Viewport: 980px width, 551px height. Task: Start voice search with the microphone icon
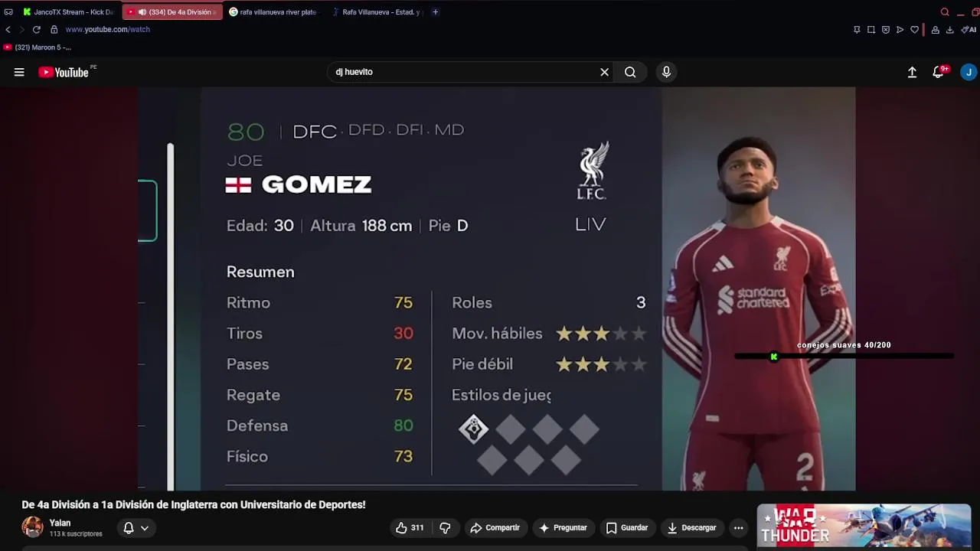(666, 72)
